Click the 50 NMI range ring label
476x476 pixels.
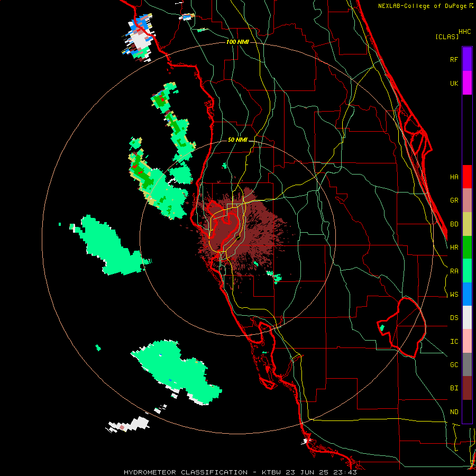237,140
